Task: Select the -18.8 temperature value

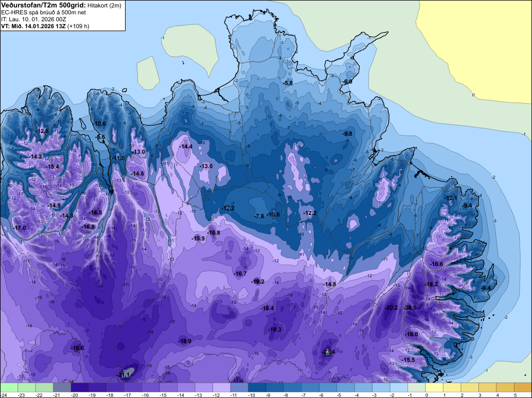Action: point(95,212)
